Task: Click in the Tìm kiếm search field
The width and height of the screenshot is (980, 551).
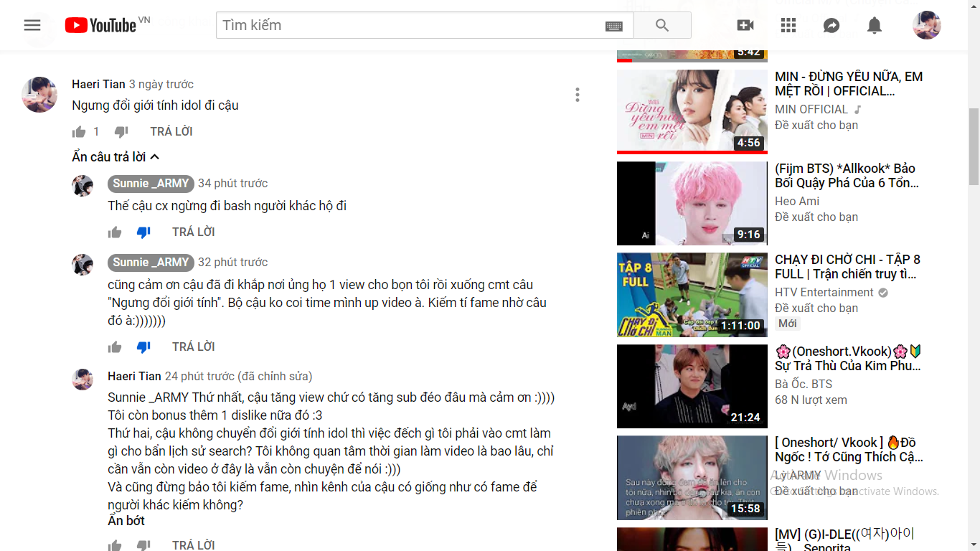Action: [x=410, y=25]
